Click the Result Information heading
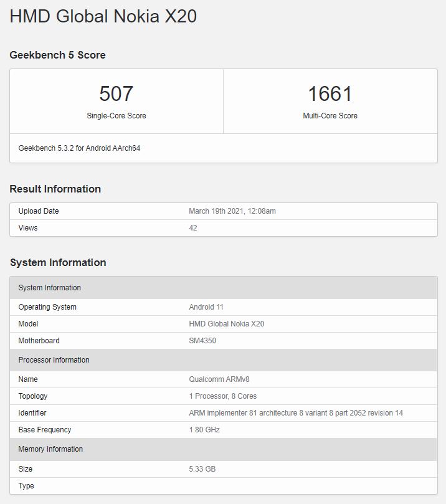Viewport: 446px width, 504px height. click(55, 189)
